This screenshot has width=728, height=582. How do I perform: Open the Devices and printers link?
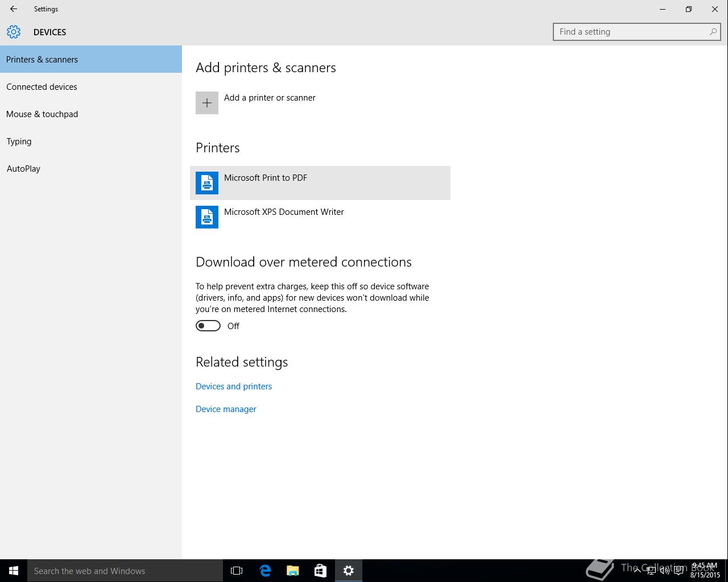pos(234,386)
